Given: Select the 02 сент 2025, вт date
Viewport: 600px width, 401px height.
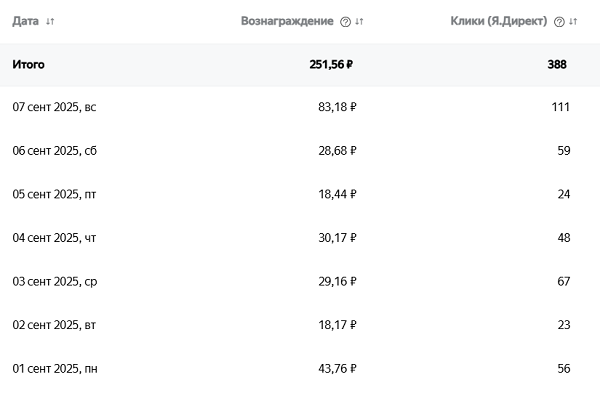Looking at the screenshot, I should tap(55, 325).
